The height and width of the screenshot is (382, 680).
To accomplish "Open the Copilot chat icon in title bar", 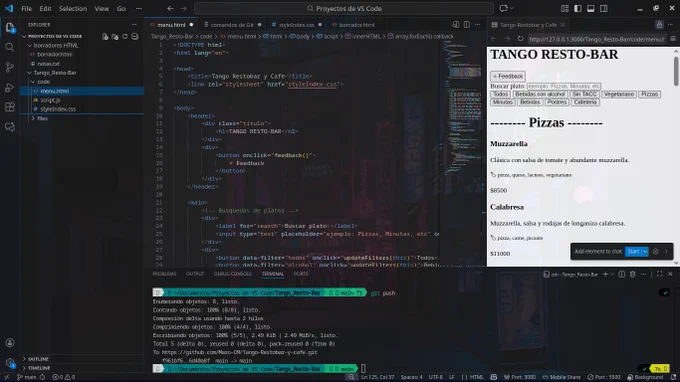I will (503, 8).
